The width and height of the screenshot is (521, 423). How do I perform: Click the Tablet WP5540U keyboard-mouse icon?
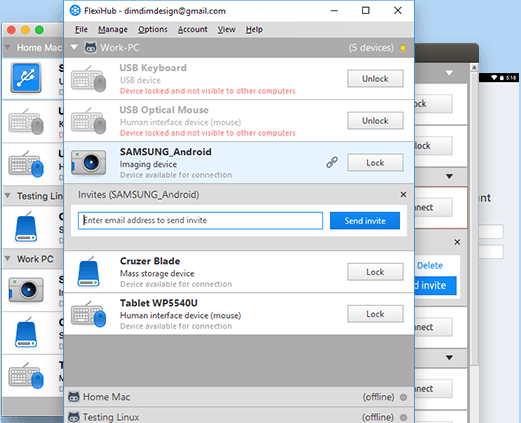[x=88, y=314]
